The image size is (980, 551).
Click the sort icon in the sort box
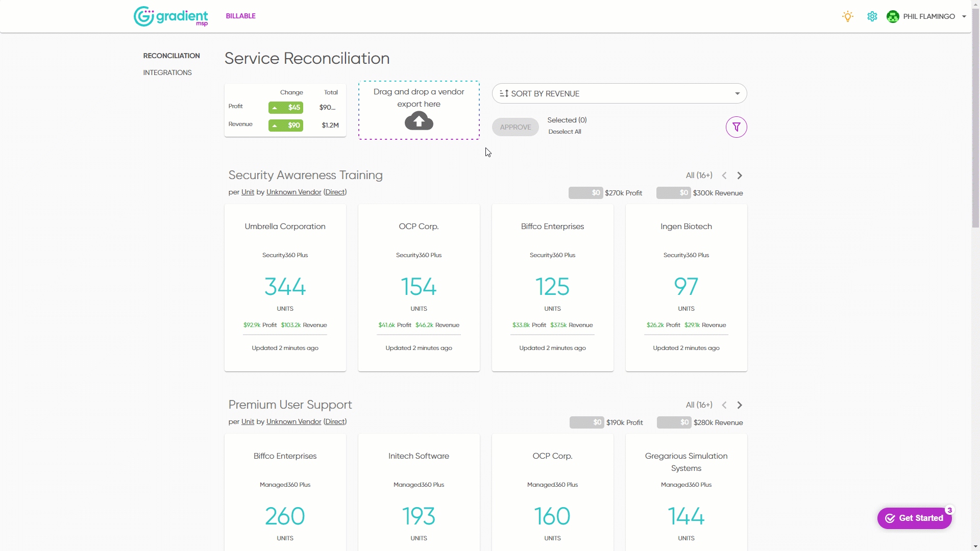point(504,93)
